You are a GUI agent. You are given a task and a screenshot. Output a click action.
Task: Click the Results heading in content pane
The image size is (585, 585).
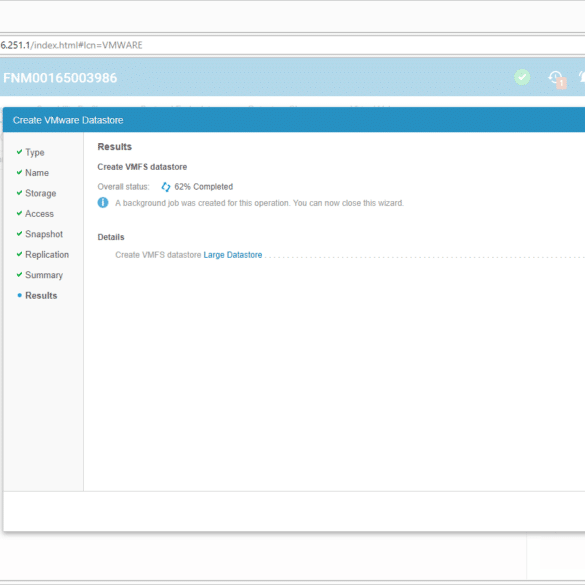(115, 147)
